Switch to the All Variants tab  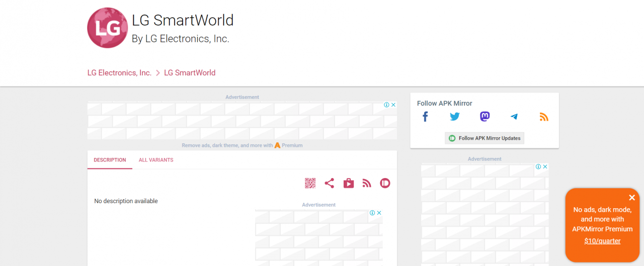[x=156, y=160]
